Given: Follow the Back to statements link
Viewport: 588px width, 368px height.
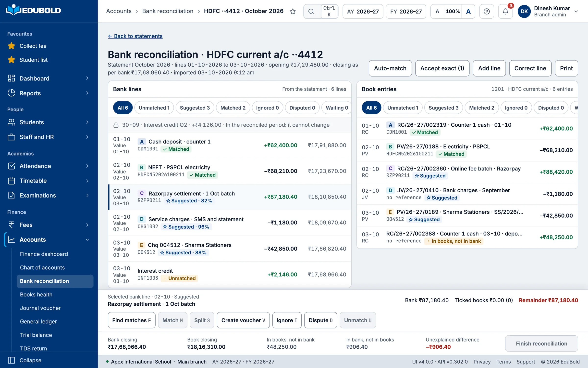Looking at the screenshot, I should click(x=135, y=36).
